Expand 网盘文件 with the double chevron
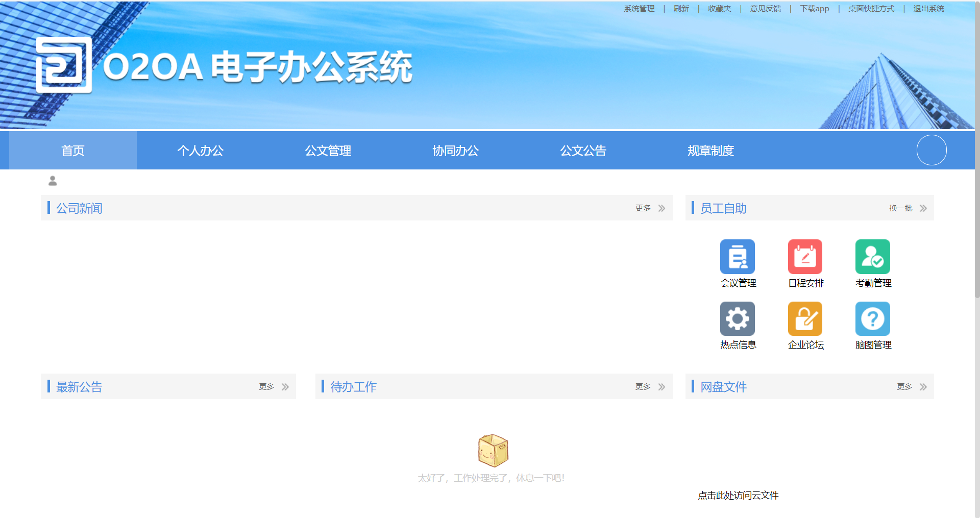This screenshot has height=518, width=980. [923, 387]
